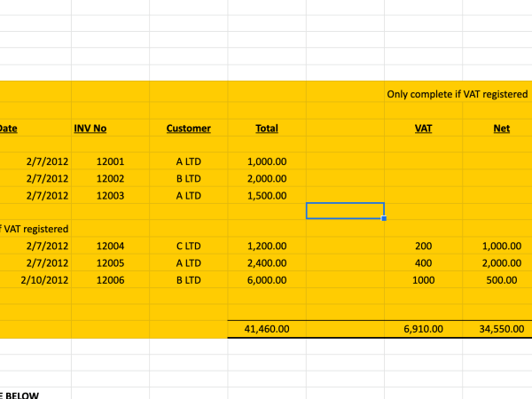Select customer cell for invoice 12001
This screenshot has width=532, height=399.
189,161
